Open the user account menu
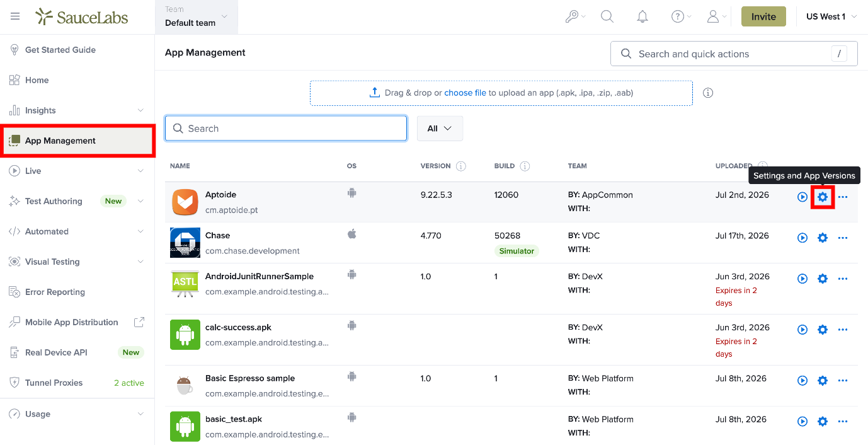 [x=713, y=17]
